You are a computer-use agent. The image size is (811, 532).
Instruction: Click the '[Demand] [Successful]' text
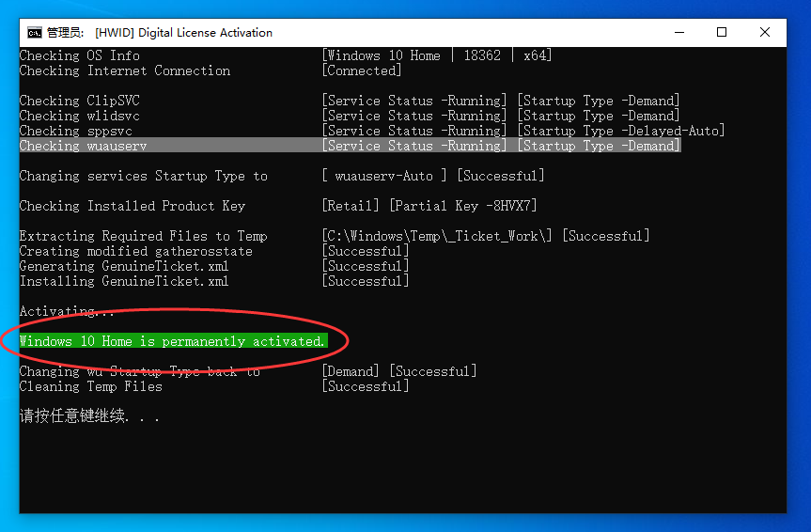(x=399, y=371)
